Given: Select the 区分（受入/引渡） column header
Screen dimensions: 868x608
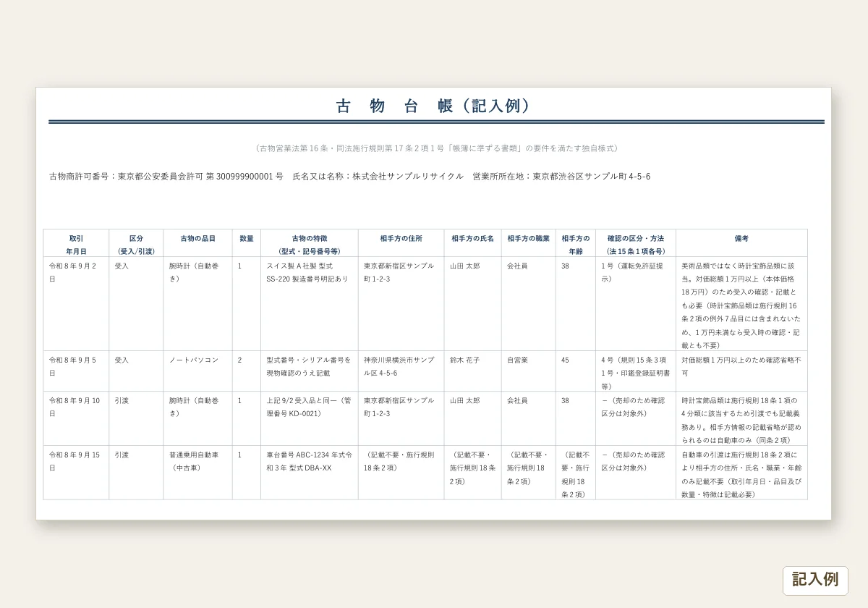Looking at the screenshot, I should (x=136, y=244).
